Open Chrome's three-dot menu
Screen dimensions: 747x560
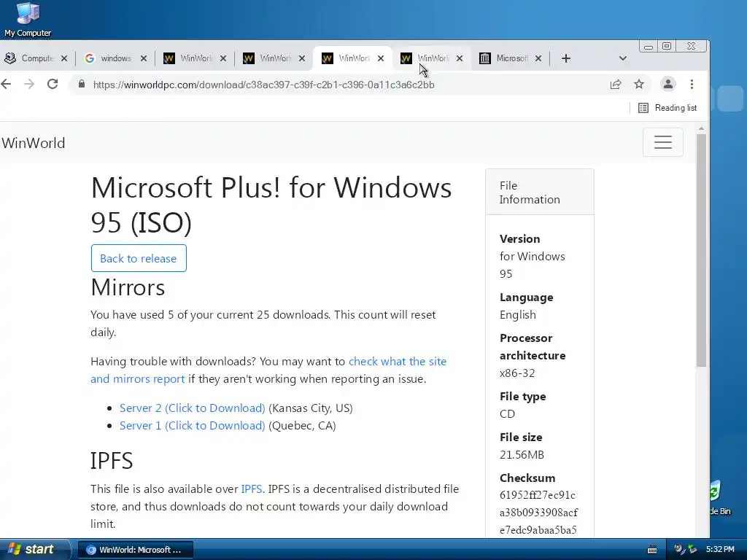click(692, 85)
